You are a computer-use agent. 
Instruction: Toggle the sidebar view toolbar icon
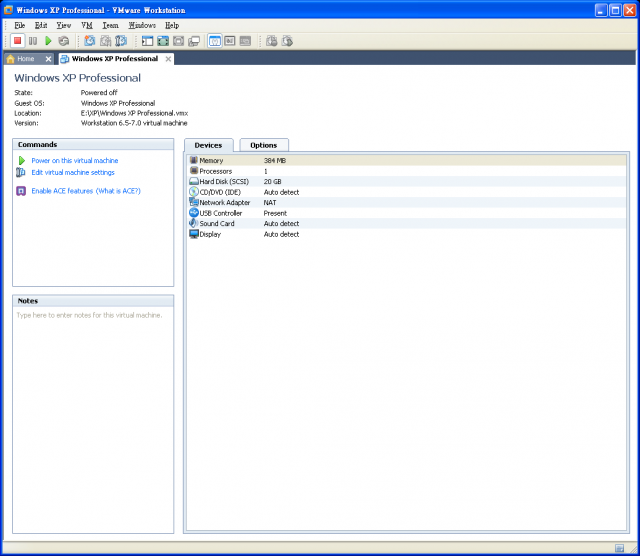point(147,41)
